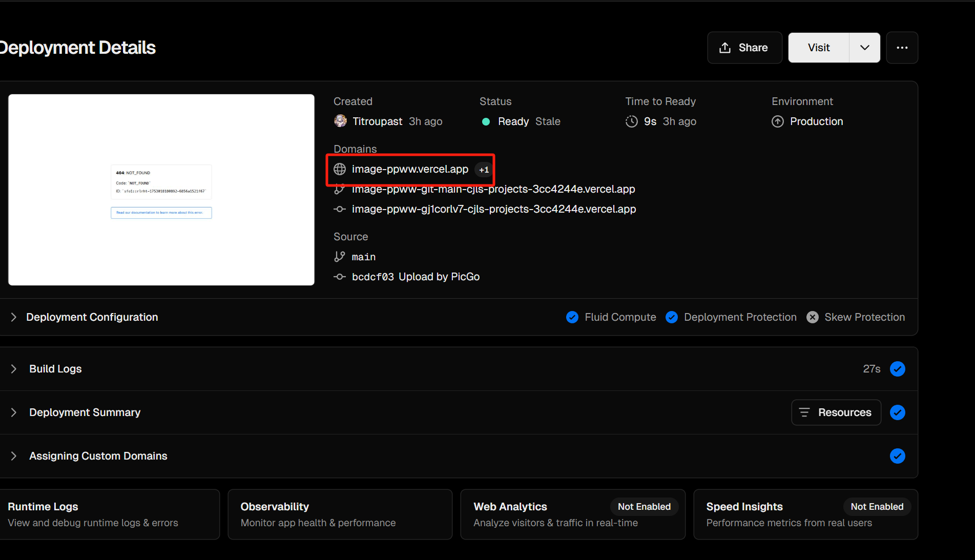Click the Assigning Custom Domains success checkmark
Screen dimensions: 975x560
(x=898, y=456)
